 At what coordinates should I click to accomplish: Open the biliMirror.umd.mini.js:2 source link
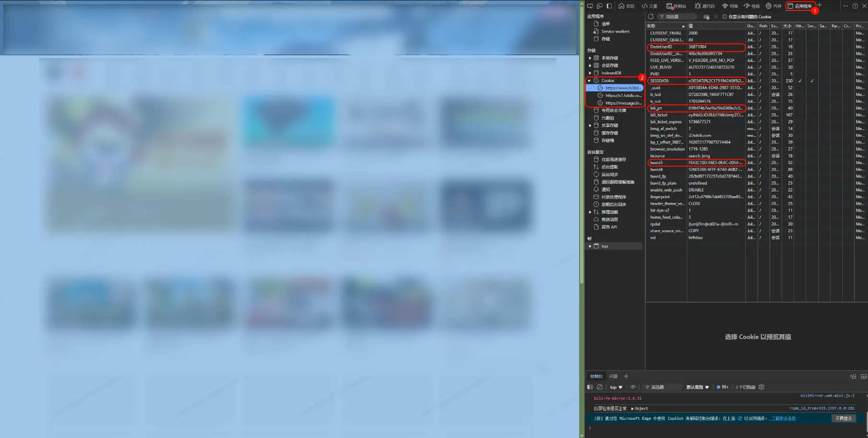(x=827, y=396)
